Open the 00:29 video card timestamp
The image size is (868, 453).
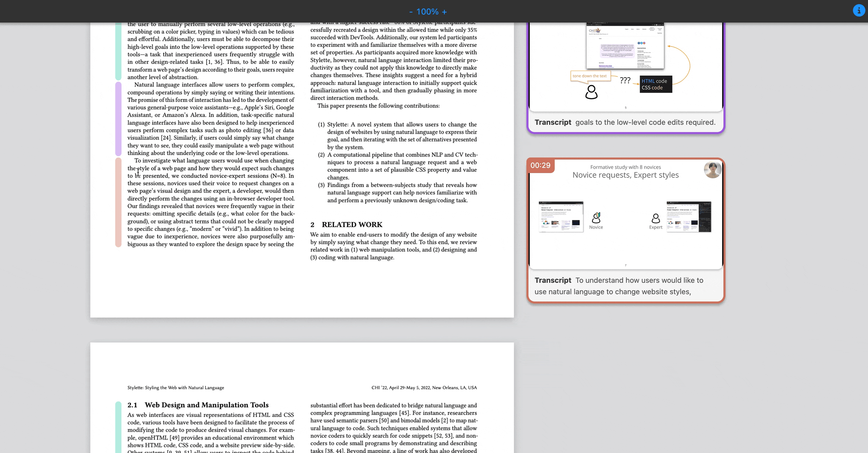point(540,165)
